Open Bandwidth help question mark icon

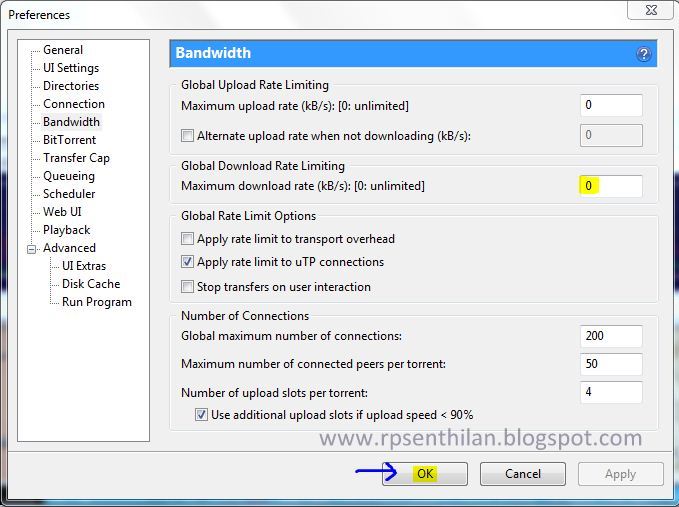(643, 54)
